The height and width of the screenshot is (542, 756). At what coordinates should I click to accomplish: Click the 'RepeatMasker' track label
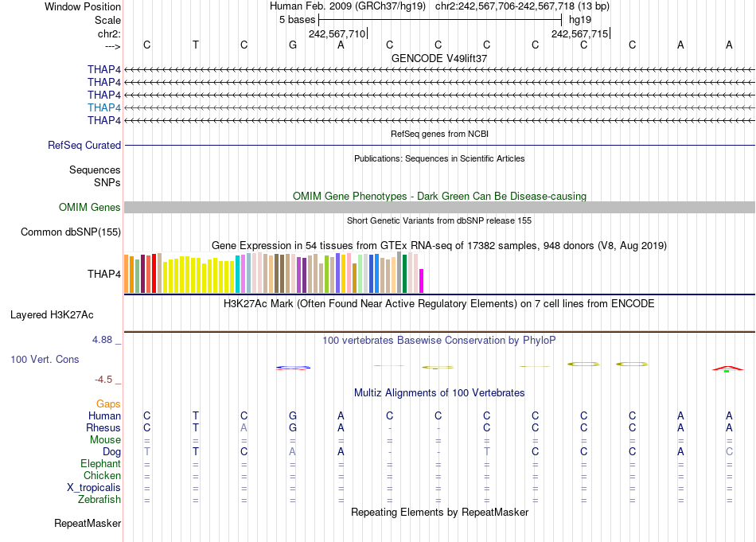[88, 523]
